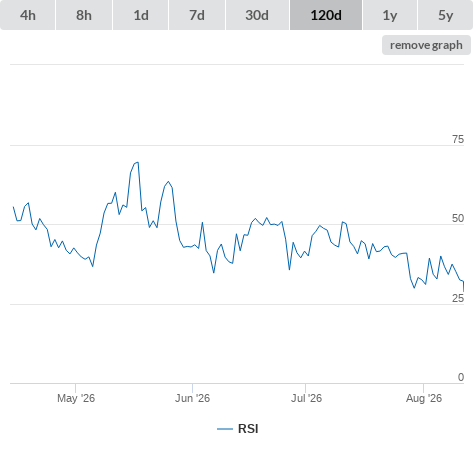Viewport: 474px width, 455px height.
Task: Show the 5y time range
Action: 445,15
